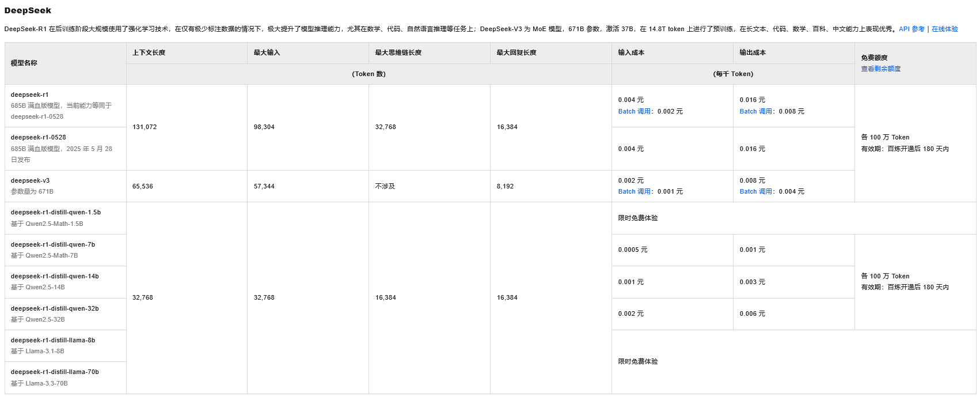Screen dimensions: 980x404
Task: Select the 98,304 max input value
Action: pyautogui.click(x=264, y=127)
